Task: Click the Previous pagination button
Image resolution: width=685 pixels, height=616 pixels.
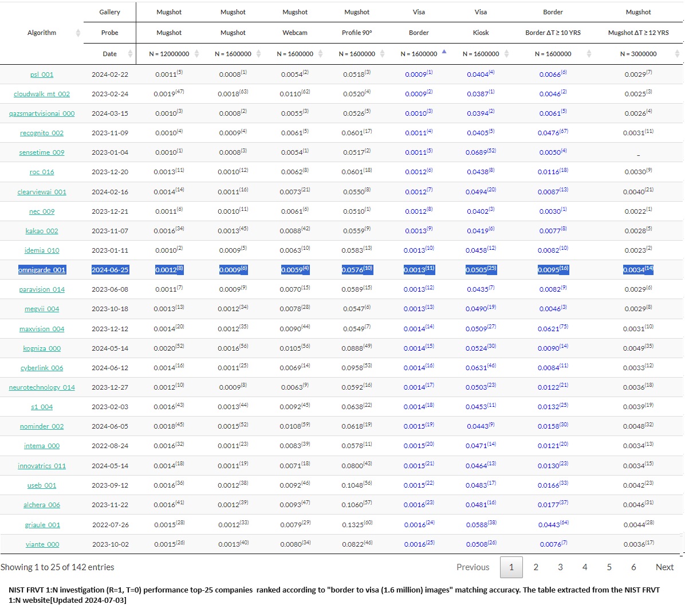Action: [473, 567]
